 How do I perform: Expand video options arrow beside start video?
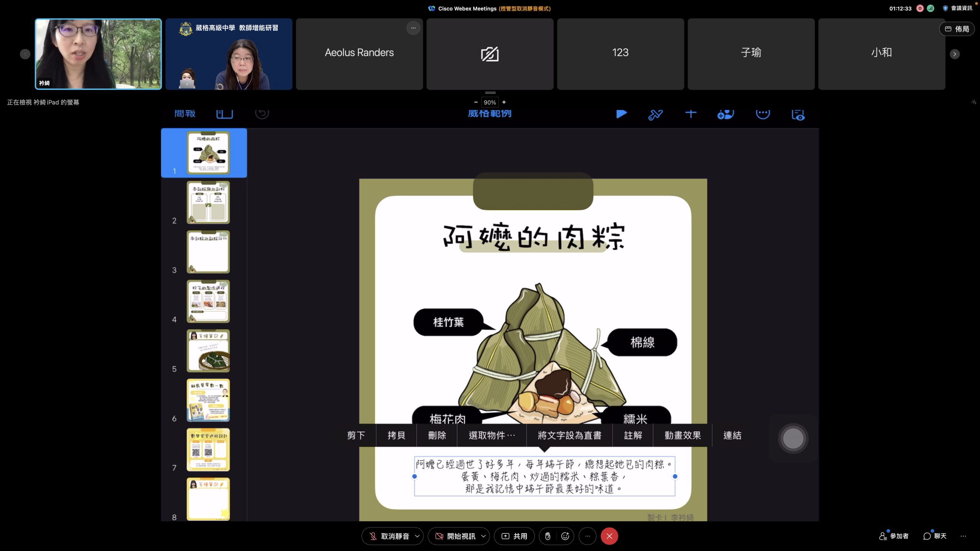(x=483, y=536)
